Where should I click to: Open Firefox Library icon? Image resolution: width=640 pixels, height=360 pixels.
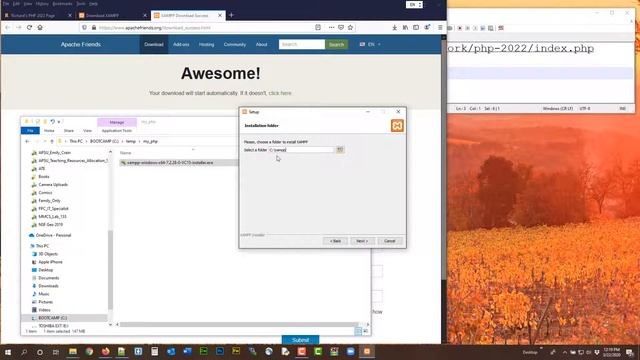pos(405,28)
